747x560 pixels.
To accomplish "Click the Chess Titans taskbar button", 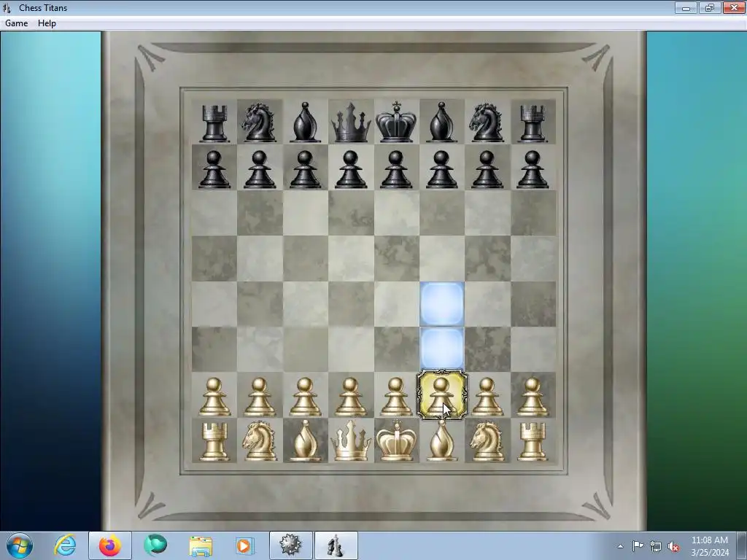I will click(336, 545).
